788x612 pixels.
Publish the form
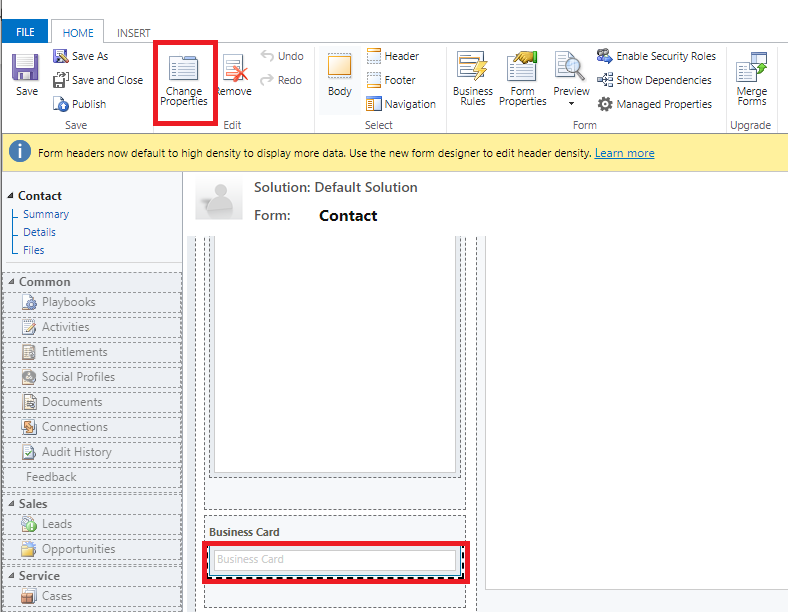79,104
